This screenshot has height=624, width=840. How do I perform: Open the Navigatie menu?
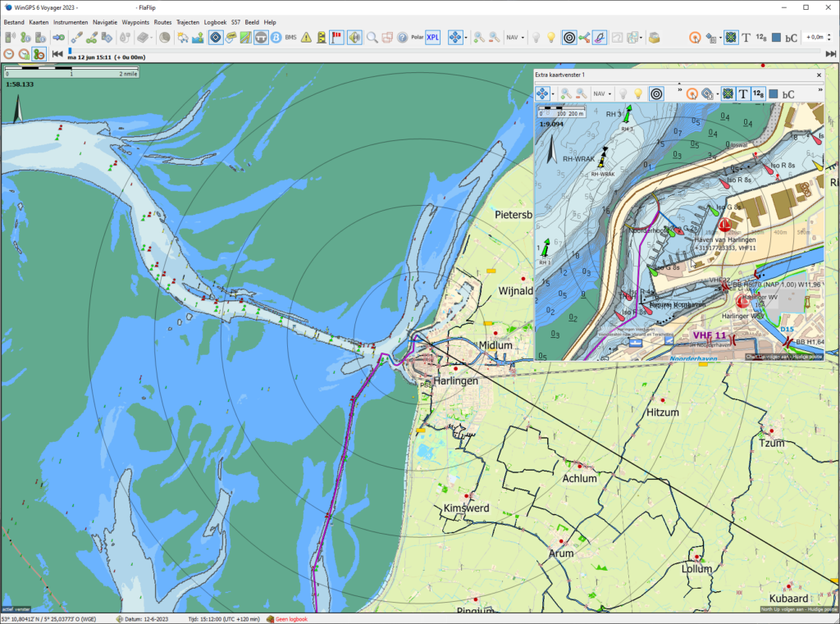[x=104, y=22]
